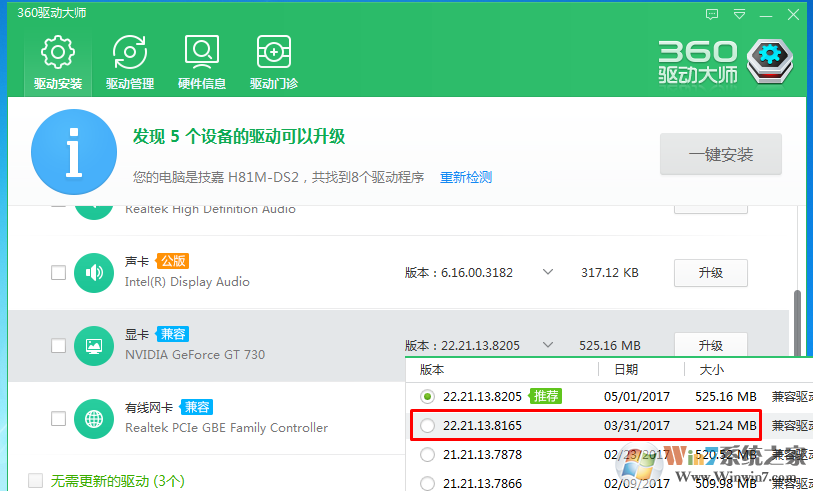Click the wired network globe icon
The image size is (813, 491).
[x=94, y=418]
